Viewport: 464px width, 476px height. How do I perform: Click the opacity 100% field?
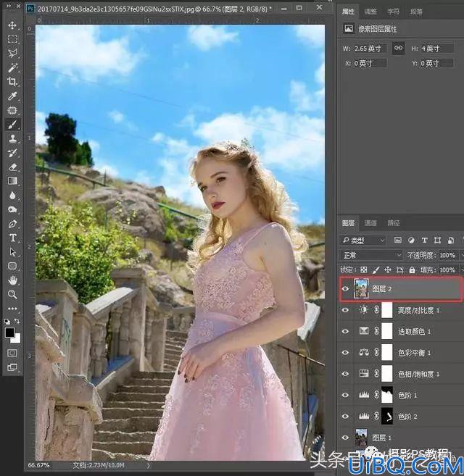[447, 255]
